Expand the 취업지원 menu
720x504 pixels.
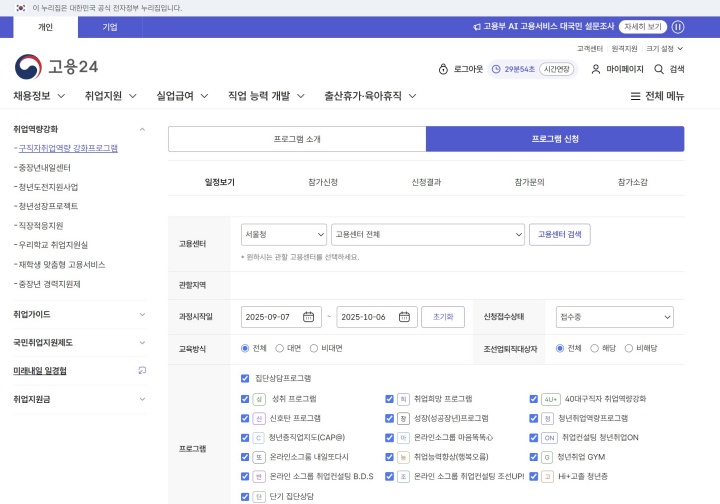point(111,96)
